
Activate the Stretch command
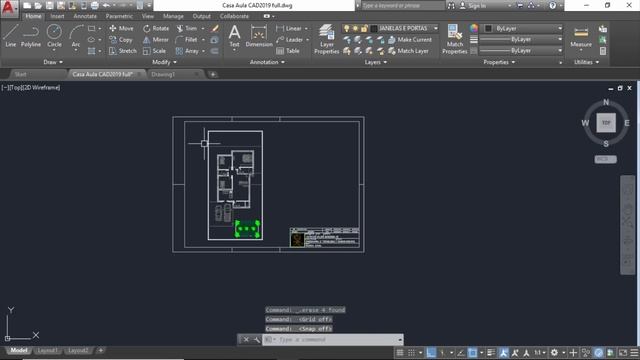pyautogui.click(x=123, y=51)
